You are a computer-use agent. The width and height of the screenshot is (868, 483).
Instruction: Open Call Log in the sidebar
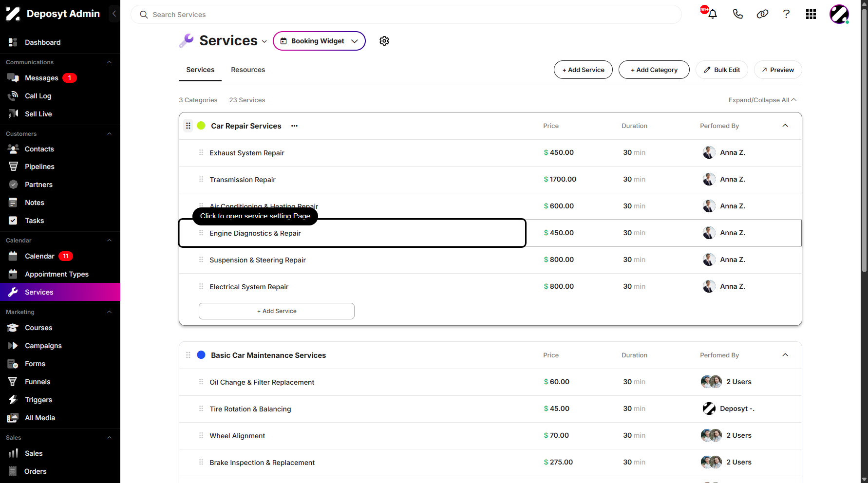tap(38, 96)
